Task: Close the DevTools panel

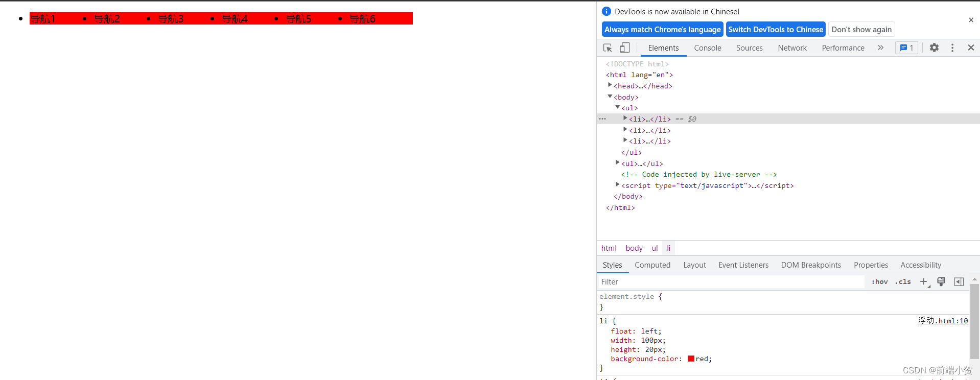Action: [x=971, y=47]
